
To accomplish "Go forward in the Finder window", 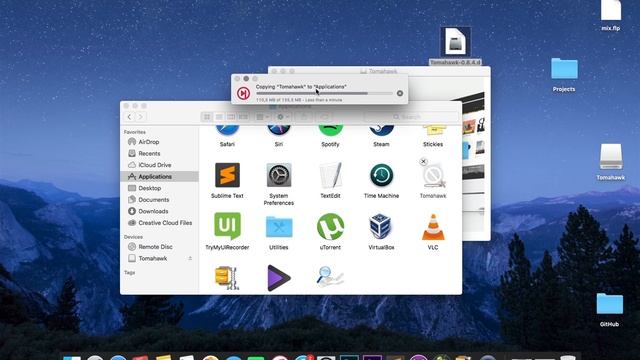I will [x=140, y=117].
